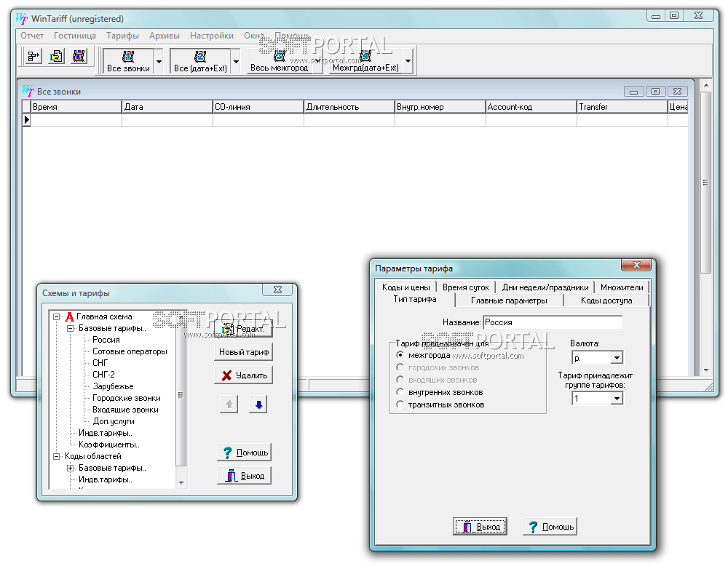Click Помощь in Схемы и тарифы window
728x566 pixels.
(x=244, y=453)
